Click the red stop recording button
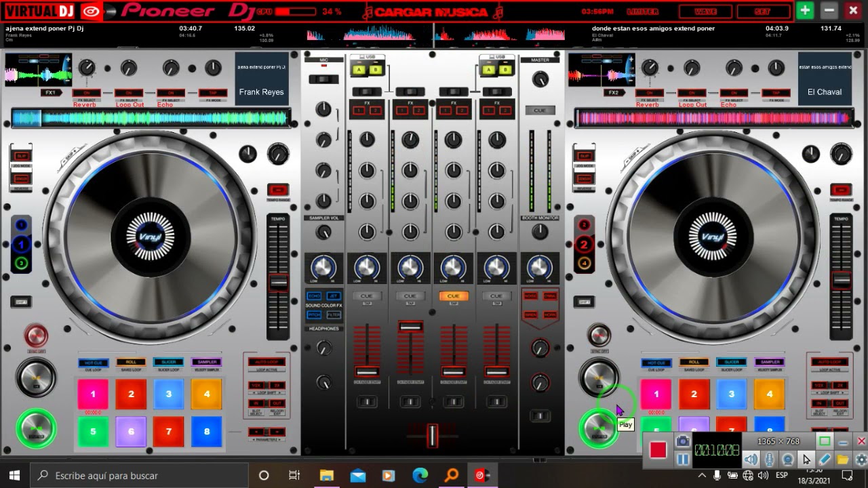Viewport: 868px width, 488px height. [658, 449]
